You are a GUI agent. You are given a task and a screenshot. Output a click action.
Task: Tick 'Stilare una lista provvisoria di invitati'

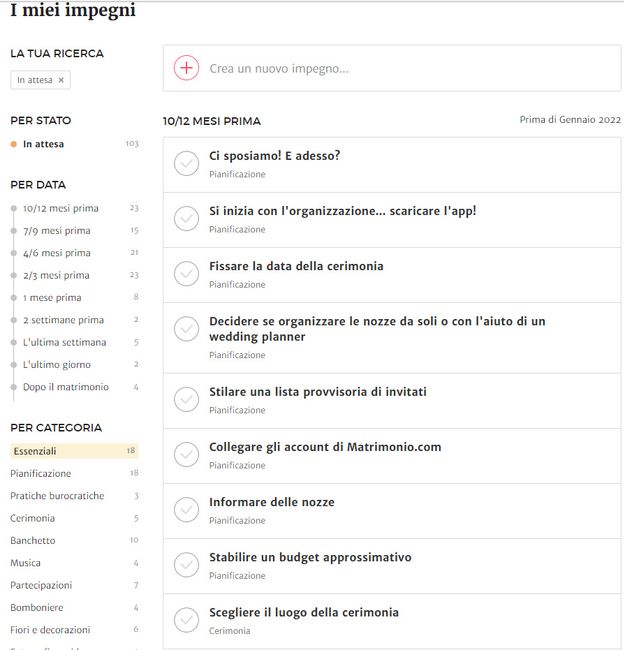pyautogui.click(x=186, y=399)
